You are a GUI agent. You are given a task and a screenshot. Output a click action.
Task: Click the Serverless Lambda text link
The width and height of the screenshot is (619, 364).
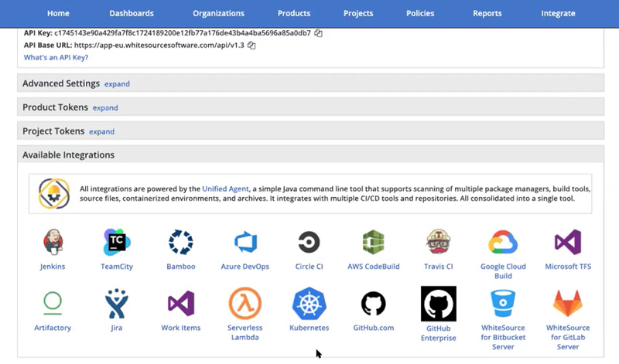point(245,332)
